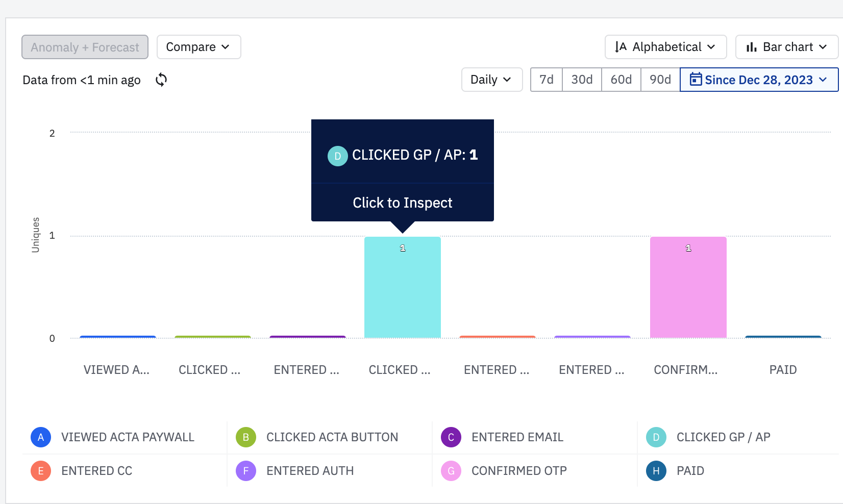
Task: Open the Since Dec 28, 2023 date picker
Action: [x=759, y=80]
